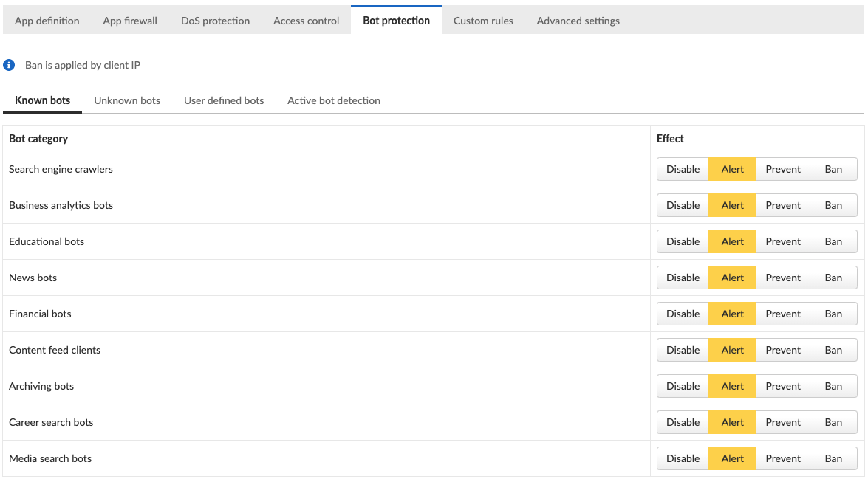Click the blue info icon near Ban notice
868x479 pixels.
(9, 65)
